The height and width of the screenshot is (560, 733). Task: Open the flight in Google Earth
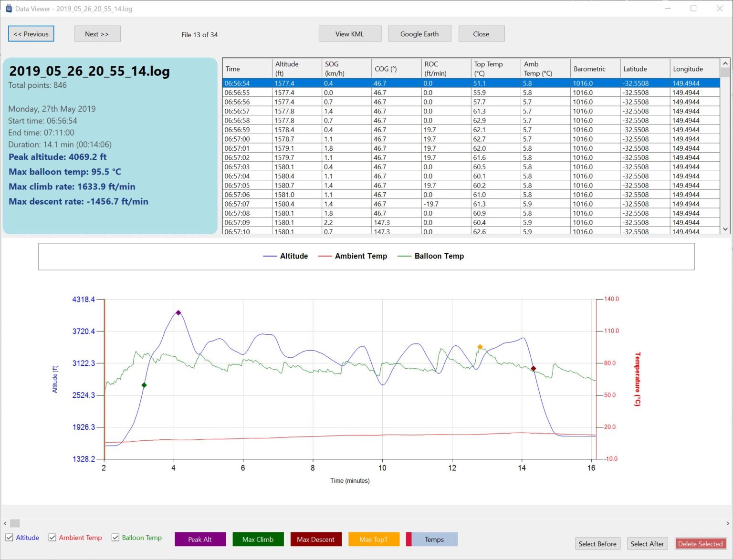[419, 34]
